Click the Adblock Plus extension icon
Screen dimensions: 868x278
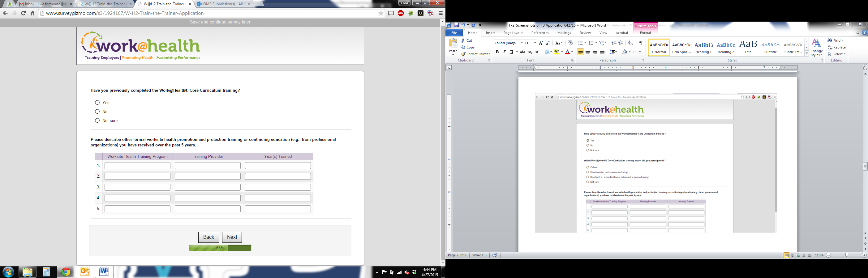point(401,13)
